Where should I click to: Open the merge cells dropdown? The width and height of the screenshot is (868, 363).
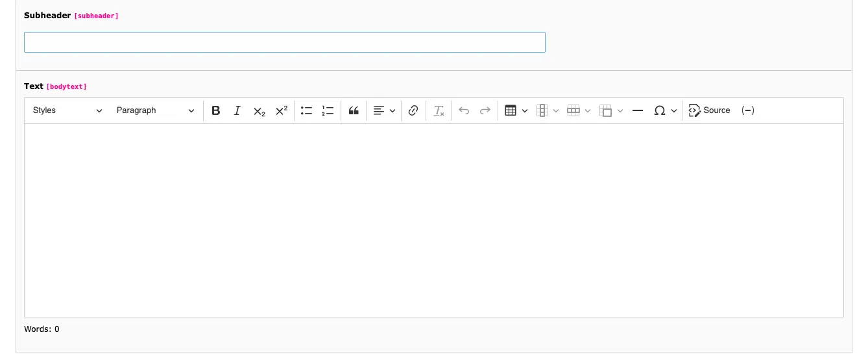[x=611, y=110]
